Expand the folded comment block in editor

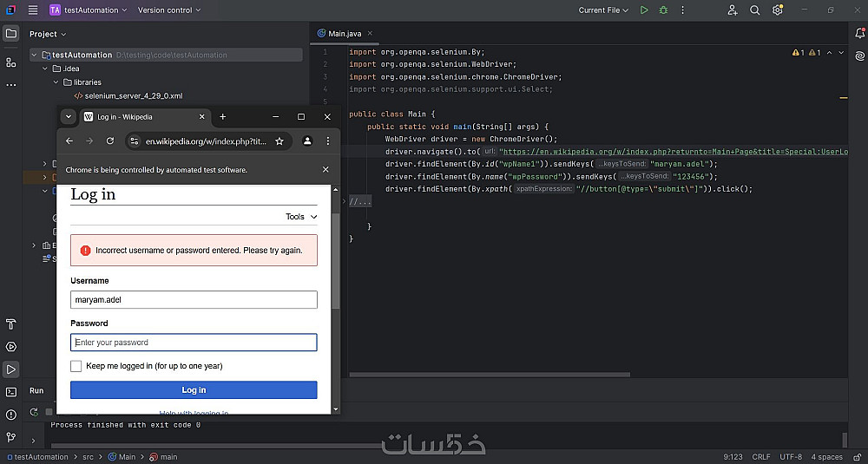[360, 202]
